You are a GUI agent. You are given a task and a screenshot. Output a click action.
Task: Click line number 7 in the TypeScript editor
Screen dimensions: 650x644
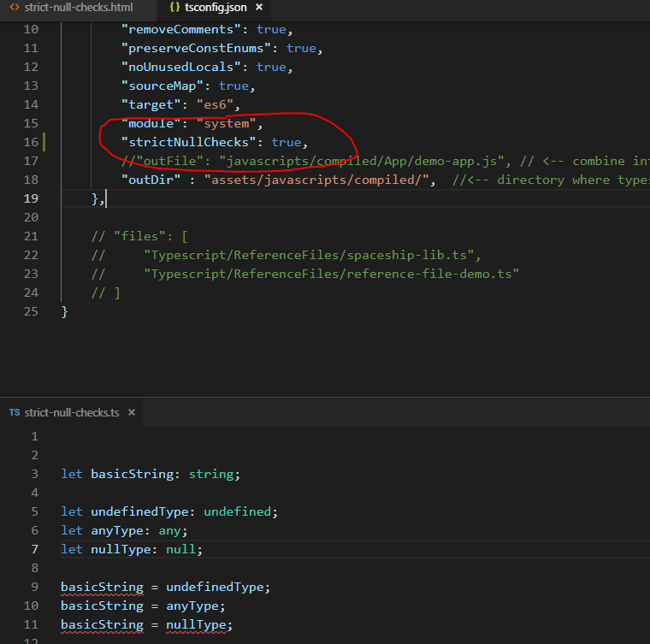click(34, 549)
